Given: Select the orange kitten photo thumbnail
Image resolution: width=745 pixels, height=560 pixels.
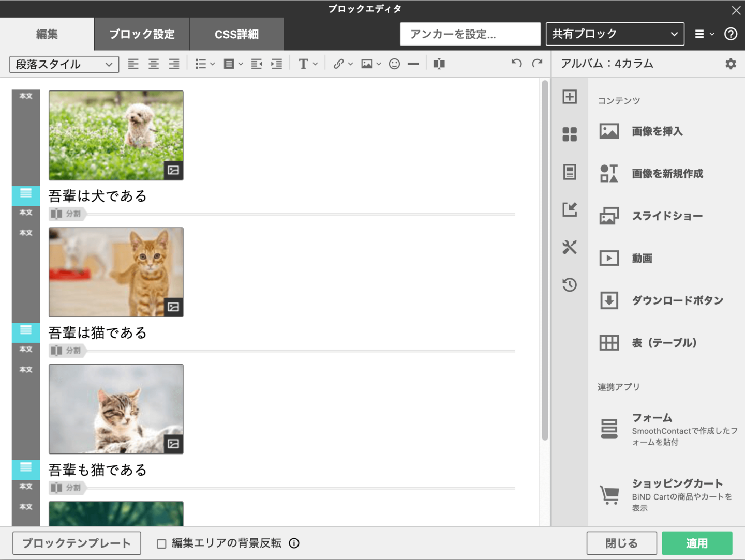Looking at the screenshot, I should coord(116,272).
